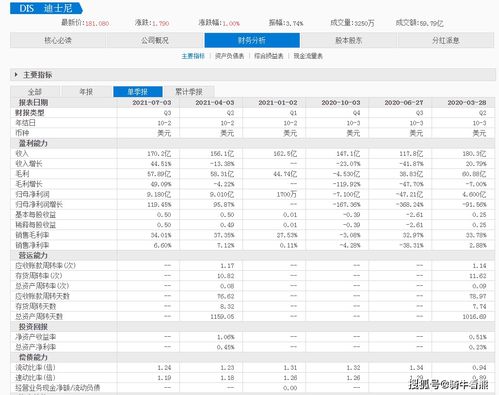The width and height of the screenshot is (499, 395).
Task: Click the 毛利增长 row label
Action: (x=29, y=184)
